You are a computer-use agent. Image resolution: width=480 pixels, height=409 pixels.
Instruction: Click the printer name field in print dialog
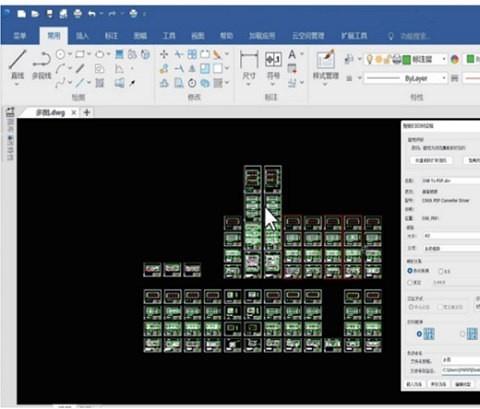click(x=452, y=180)
